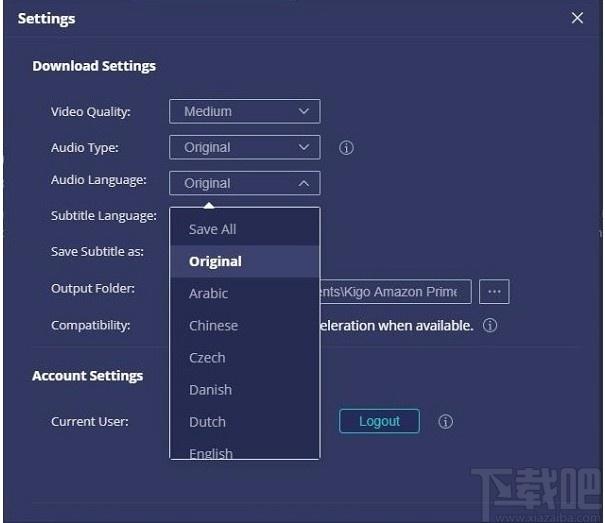Click the hardware acceleration text

point(397,326)
